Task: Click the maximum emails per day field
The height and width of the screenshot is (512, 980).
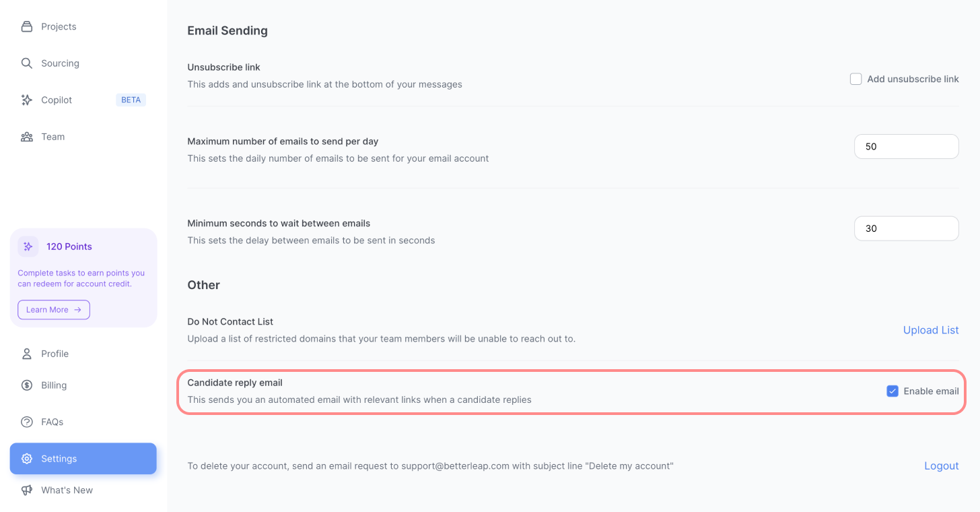Action: click(907, 146)
